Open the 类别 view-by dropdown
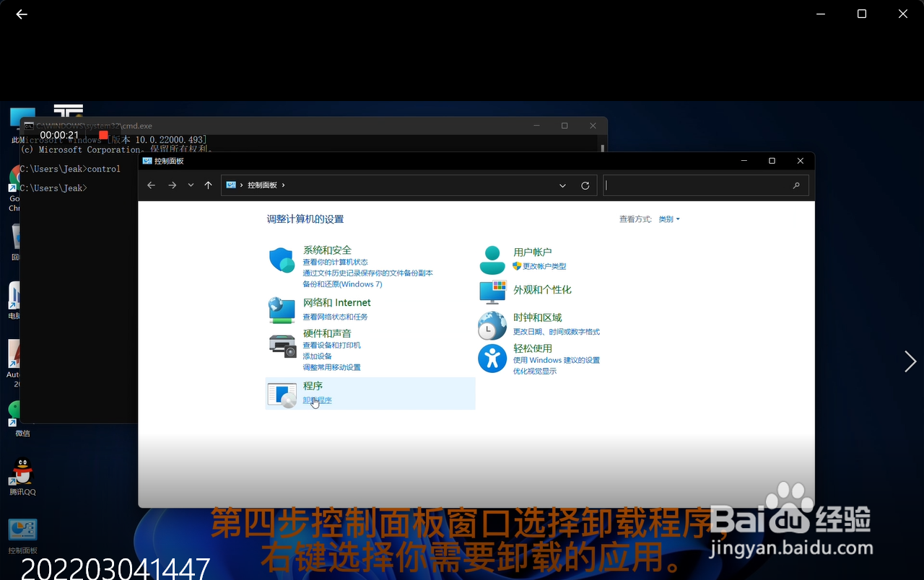924x580 pixels. click(668, 219)
